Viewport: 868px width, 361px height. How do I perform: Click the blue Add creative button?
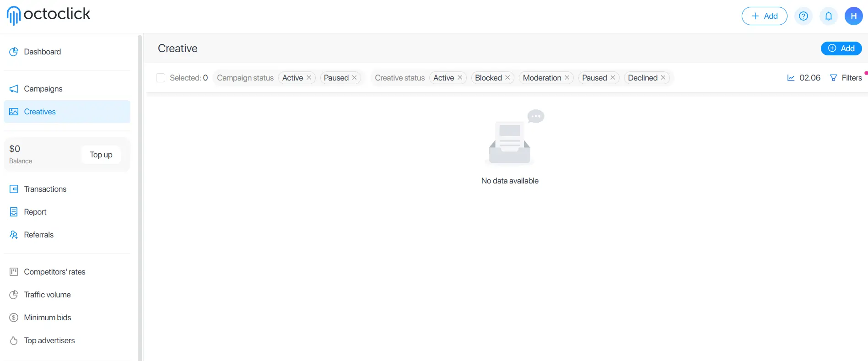pyautogui.click(x=841, y=48)
